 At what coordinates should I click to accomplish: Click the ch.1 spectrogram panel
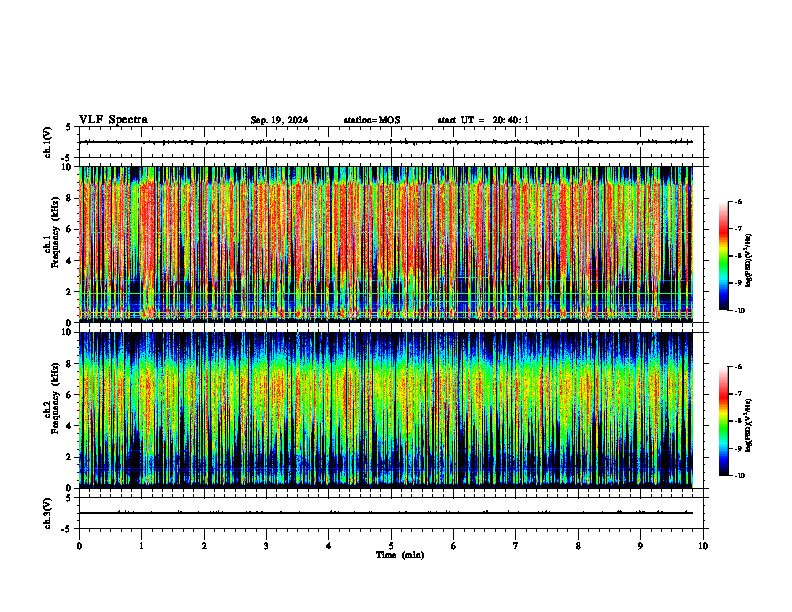(x=386, y=244)
